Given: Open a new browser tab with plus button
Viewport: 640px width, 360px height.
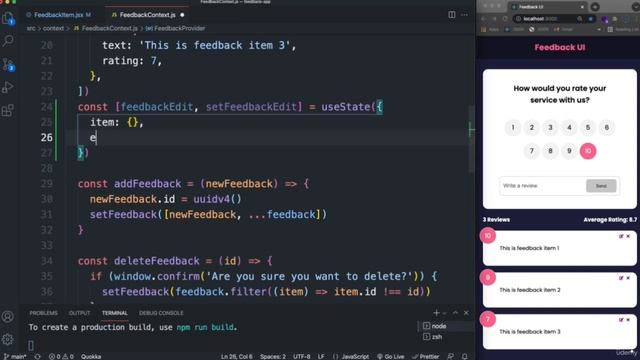Looking at the screenshot, I should coord(595,7).
